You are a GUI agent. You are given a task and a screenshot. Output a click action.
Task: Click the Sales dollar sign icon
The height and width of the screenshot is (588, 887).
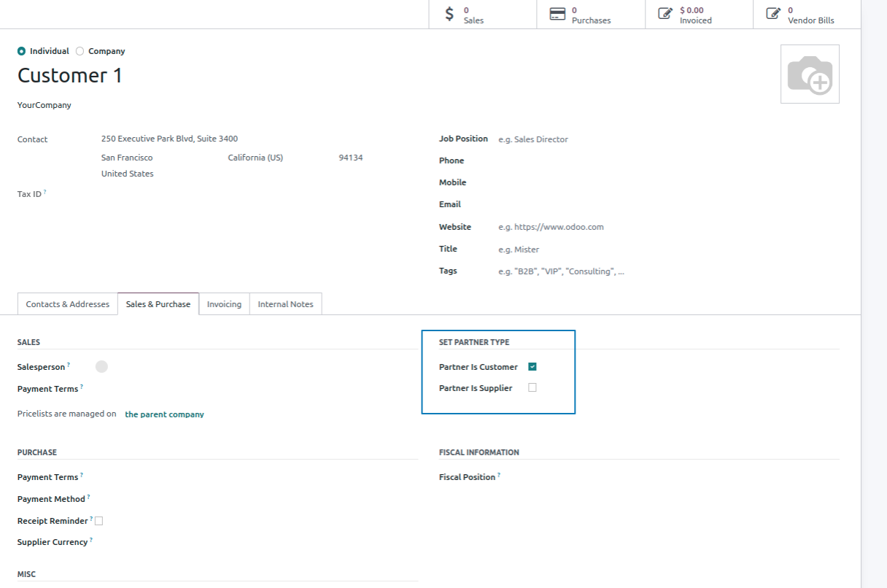[449, 14]
